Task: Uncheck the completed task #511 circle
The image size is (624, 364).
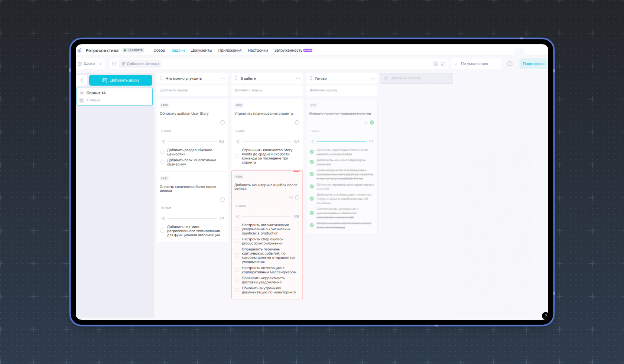Action: click(372, 123)
